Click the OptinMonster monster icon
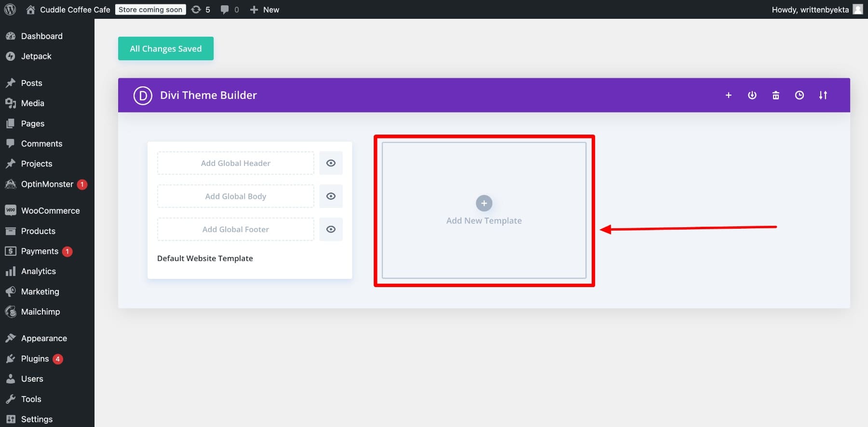Screen dimensions: 868x427 [x=11, y=184]
